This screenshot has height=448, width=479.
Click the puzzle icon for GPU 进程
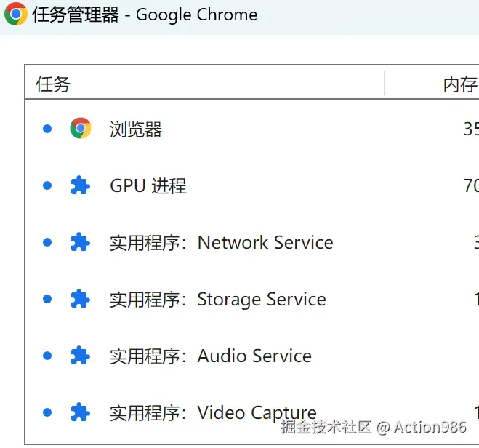(x=80, y=185)
